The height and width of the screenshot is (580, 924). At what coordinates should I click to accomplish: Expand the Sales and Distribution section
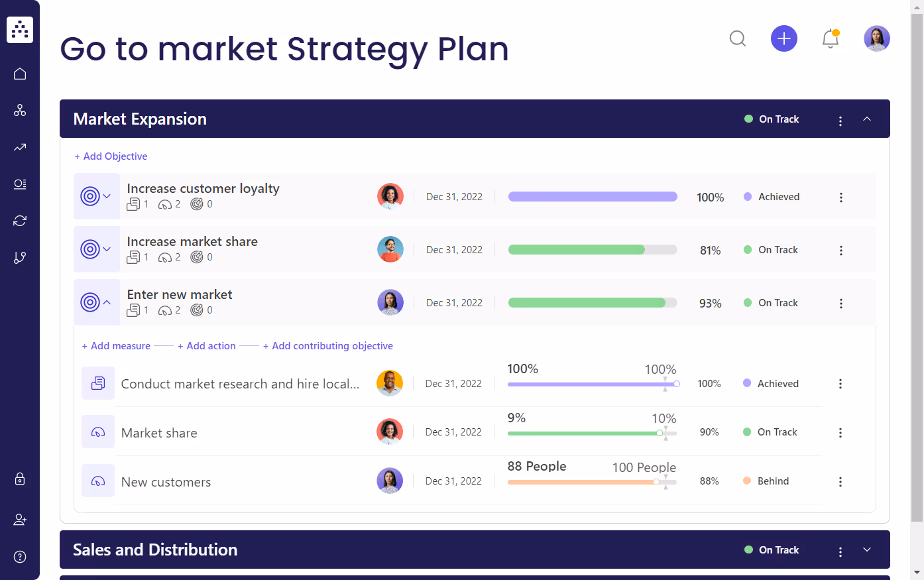click(x=867, y=550)
